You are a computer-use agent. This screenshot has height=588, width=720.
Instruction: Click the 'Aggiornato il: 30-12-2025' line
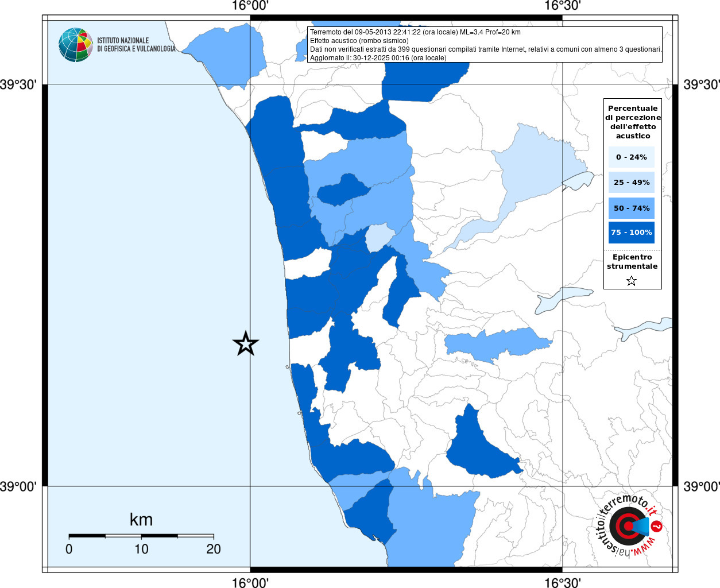[378, 58]
